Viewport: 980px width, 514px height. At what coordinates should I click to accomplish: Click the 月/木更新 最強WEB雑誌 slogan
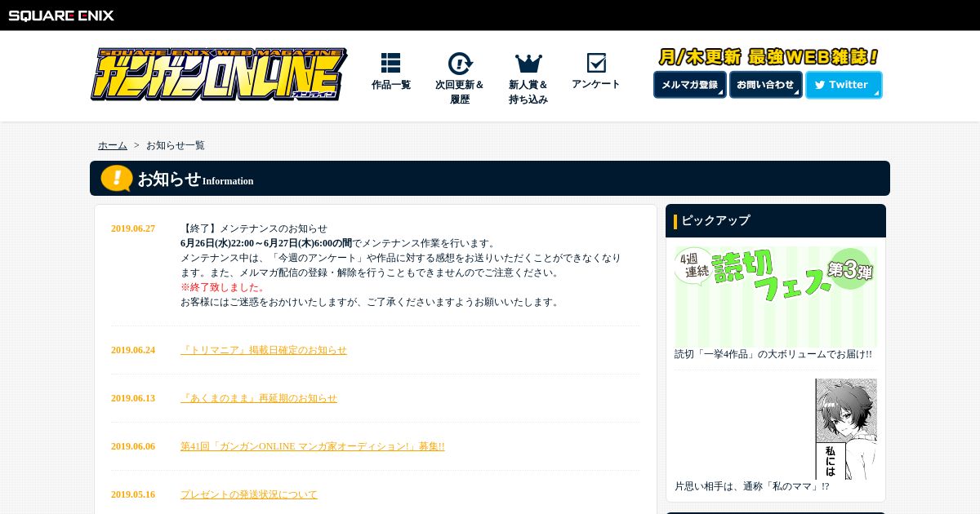coord(768,57)
